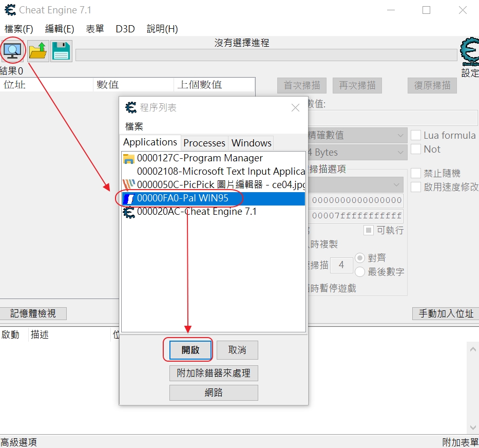Screen dimensions: 479x448
Task: Select 00002108-Microsoft Text Input Application entry
Action: 213,172
